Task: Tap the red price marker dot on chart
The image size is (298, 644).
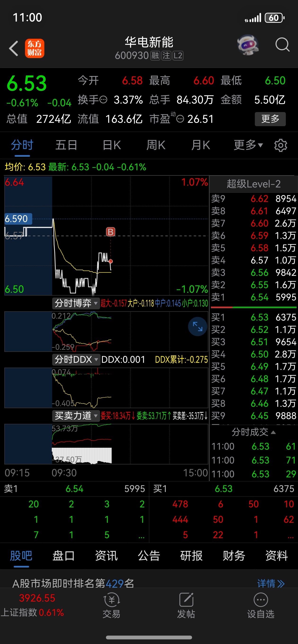Action: tap(111, 261)
